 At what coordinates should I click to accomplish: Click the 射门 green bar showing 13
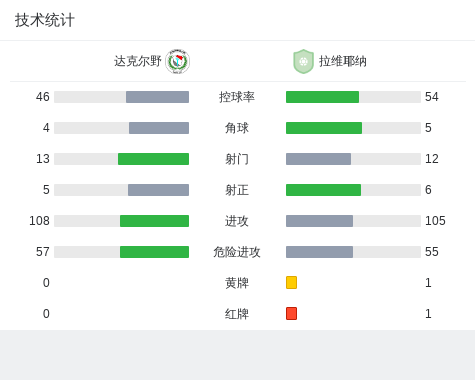pyautogui.click(x=153, y=159)
